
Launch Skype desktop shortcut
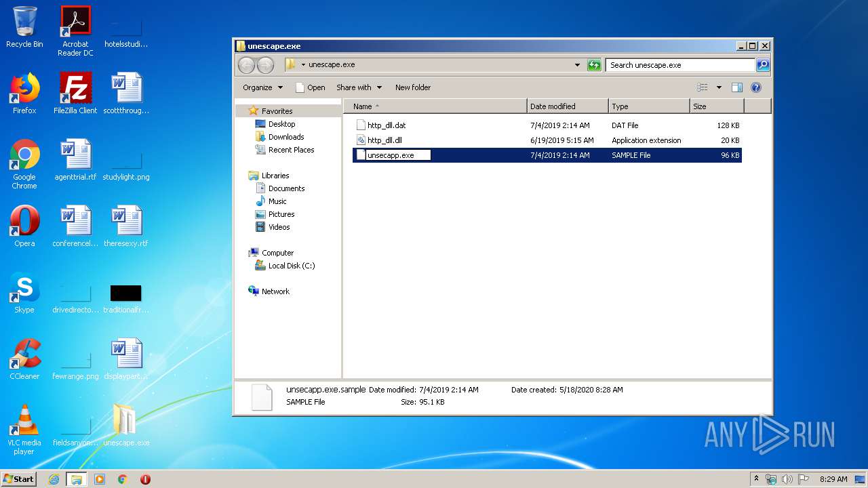pos(24,293)
